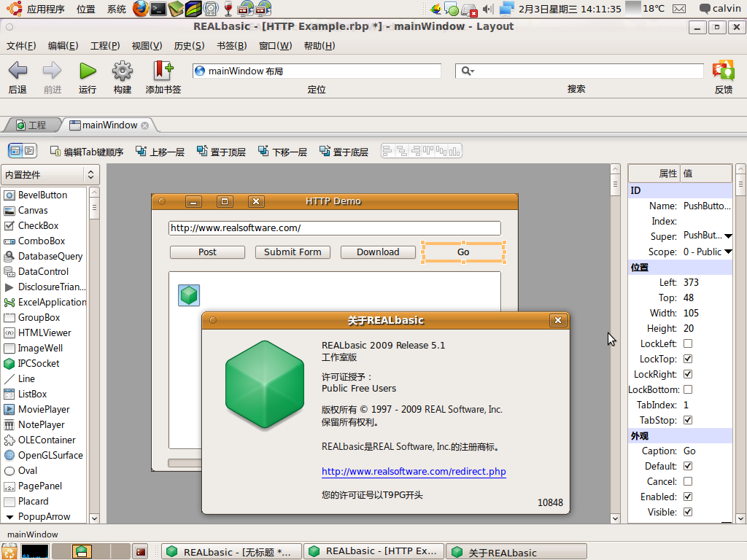The height and width of the screenshot is (560, 747).
Task: Open the 书签(B) menu
Action: [231, 46]
